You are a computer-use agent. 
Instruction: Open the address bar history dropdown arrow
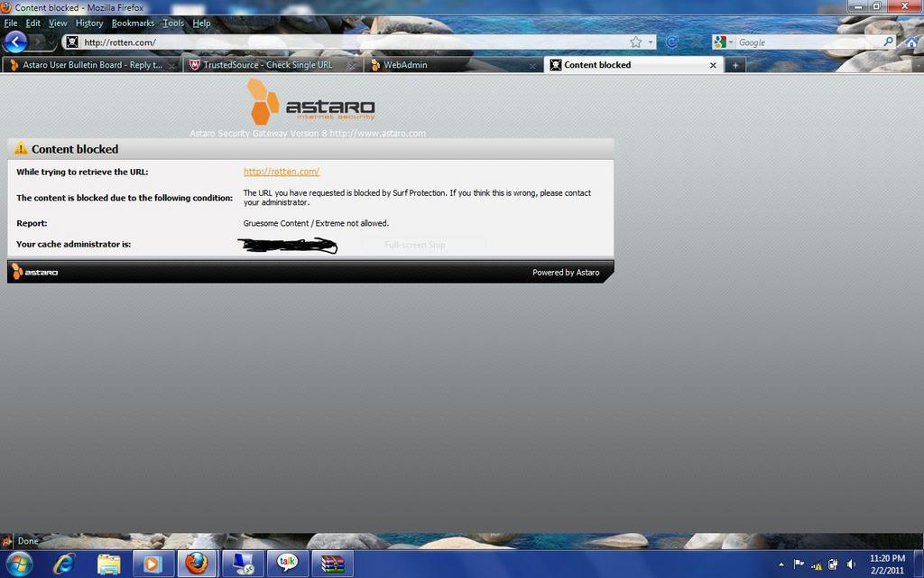coord(651,42)
